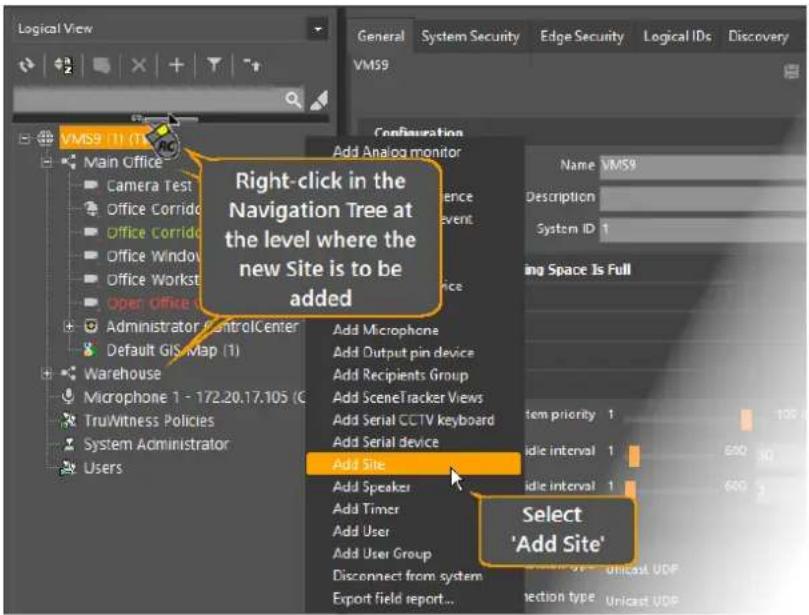Choose Add Serial device entry
Viewport: 809px width, 615px height.
pyautogui.click(x=385, y=442)
